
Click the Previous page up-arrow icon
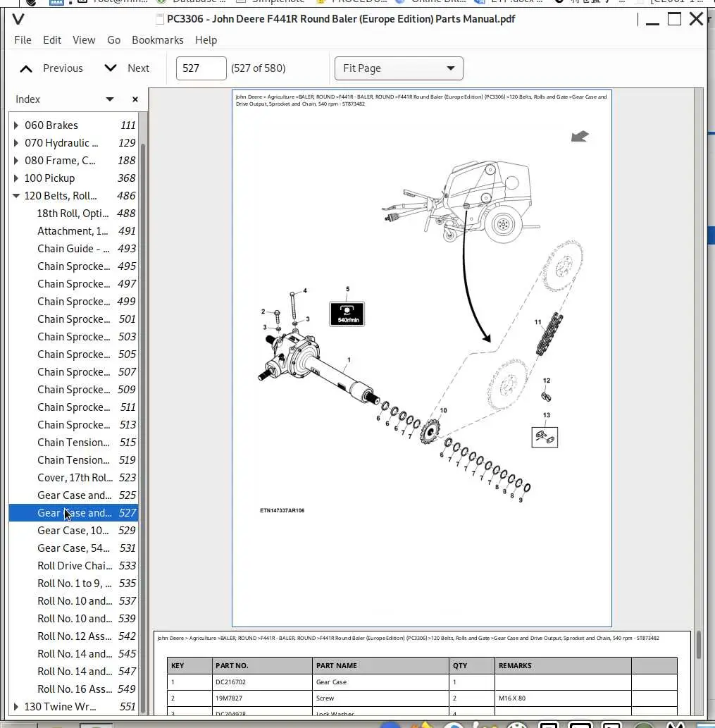tap(26, 69)
